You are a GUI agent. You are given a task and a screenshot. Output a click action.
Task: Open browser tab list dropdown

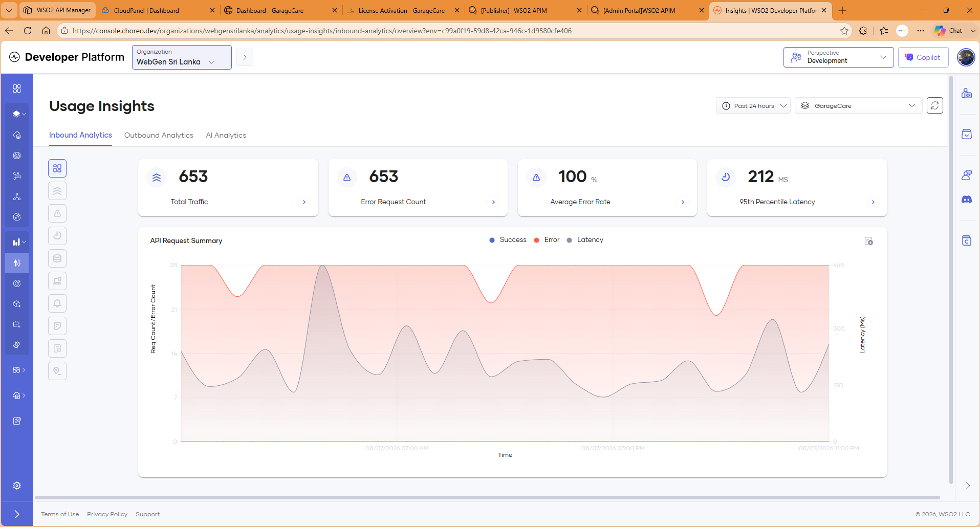click(9, 10)
